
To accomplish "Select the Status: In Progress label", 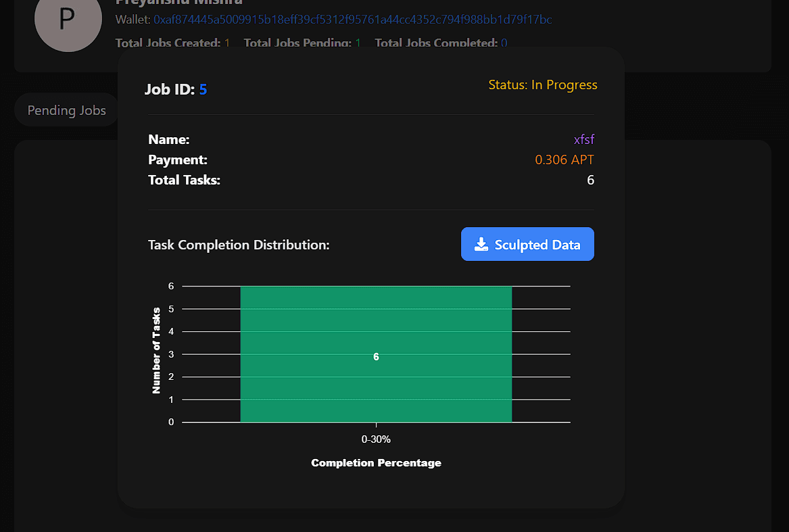I will tap(542, 84).
